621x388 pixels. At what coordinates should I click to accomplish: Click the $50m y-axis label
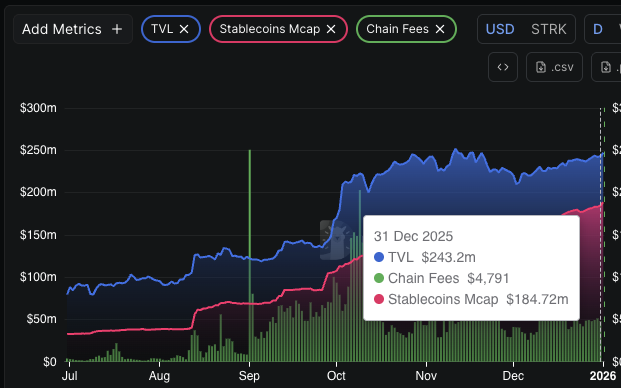click(x=41, y=319)
